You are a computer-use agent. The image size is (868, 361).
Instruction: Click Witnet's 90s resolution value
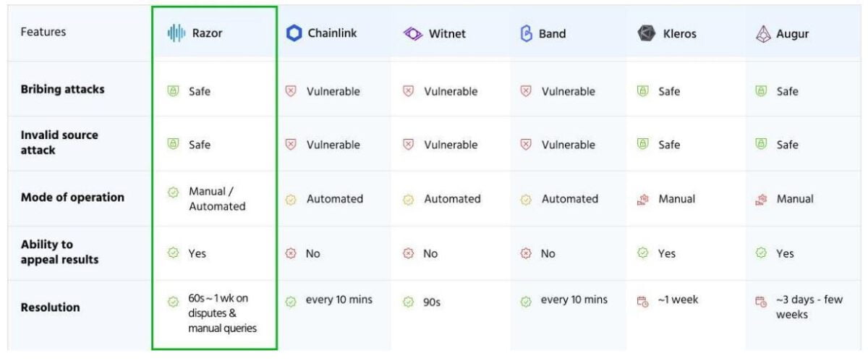[x=432, y=302]
